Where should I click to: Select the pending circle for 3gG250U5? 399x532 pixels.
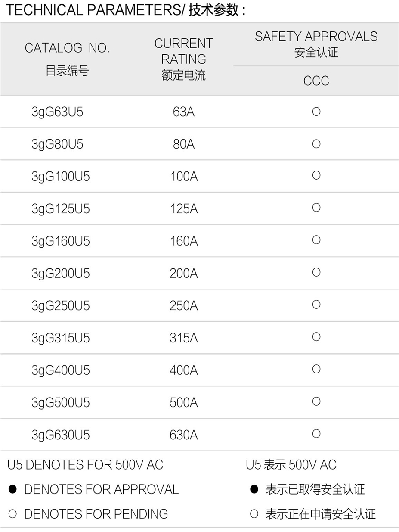click(316, 305)
